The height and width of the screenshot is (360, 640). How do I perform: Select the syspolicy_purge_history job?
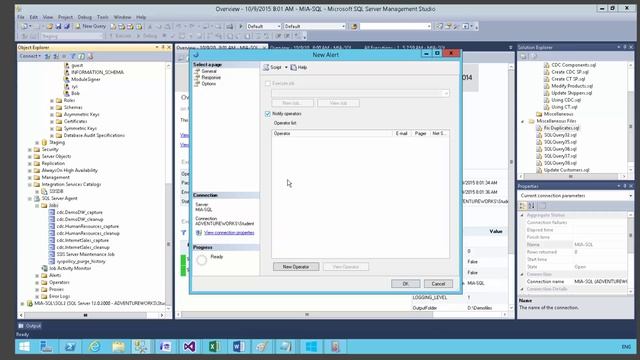pyautogui.click(x=81, y=261)
